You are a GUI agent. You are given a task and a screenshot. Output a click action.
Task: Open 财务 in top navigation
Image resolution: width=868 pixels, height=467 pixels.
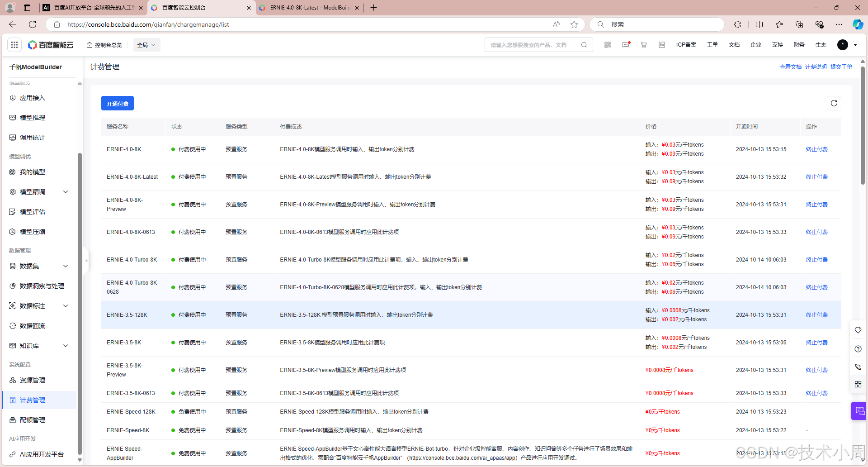(799, 45)
